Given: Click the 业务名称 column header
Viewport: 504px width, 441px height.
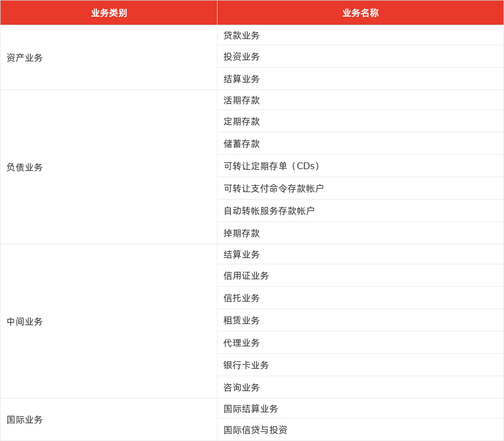Looking at the screenshot, I should click(360, 13).
